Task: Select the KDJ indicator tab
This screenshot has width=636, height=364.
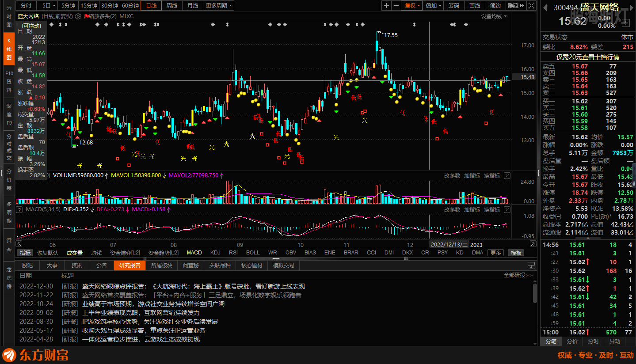Action: tap(215, 253)
